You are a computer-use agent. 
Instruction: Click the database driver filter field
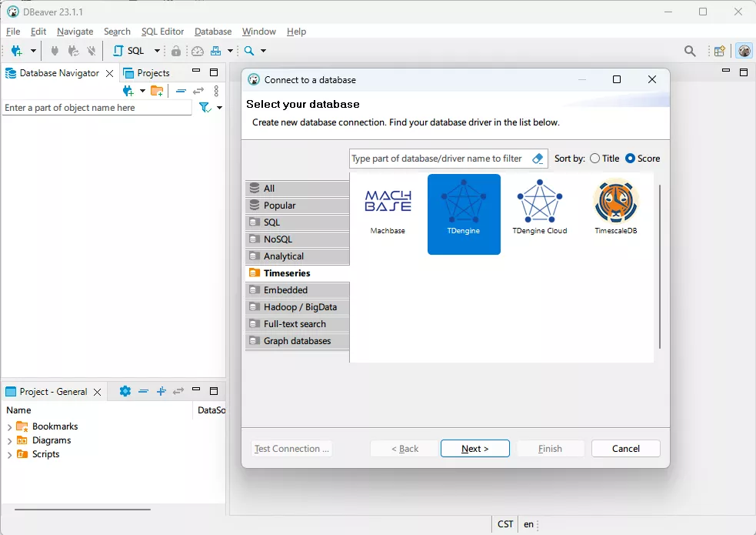pyautogui.click(x=437, y=159)
